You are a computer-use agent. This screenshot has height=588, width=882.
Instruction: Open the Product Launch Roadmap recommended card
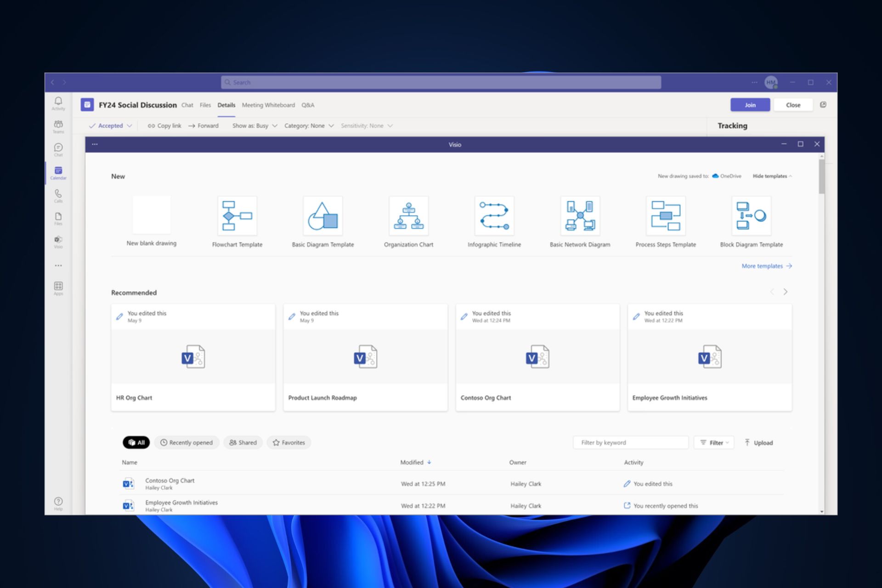click(x=366, y=357)
